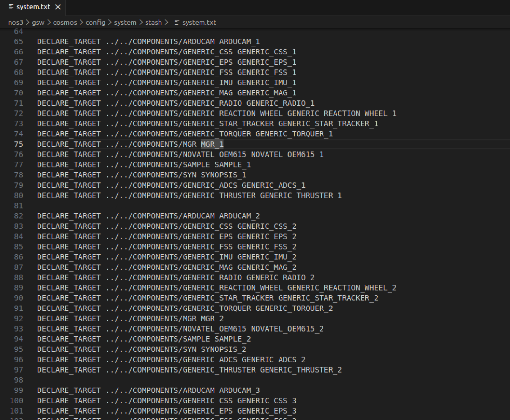Click line number 99 in gutter
This screenshot has width=510, height=420.
[18, 390]
